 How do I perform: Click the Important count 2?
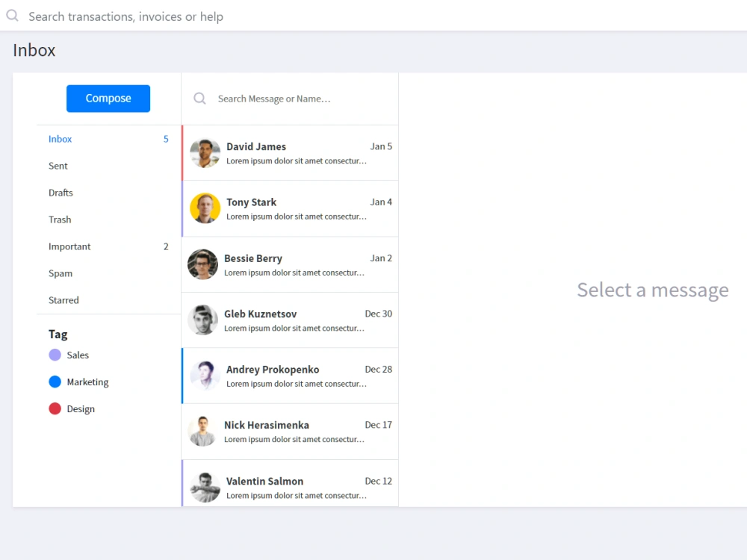point(166,246)
